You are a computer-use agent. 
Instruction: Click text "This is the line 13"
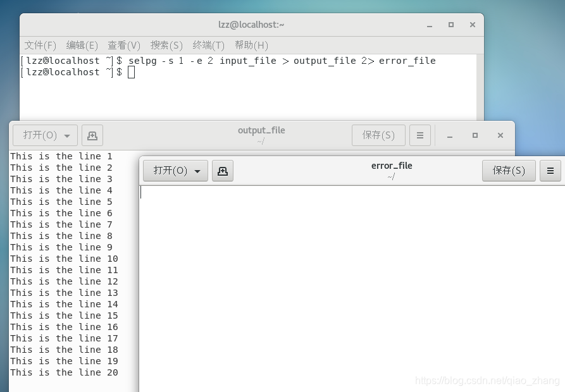(64, 293)
